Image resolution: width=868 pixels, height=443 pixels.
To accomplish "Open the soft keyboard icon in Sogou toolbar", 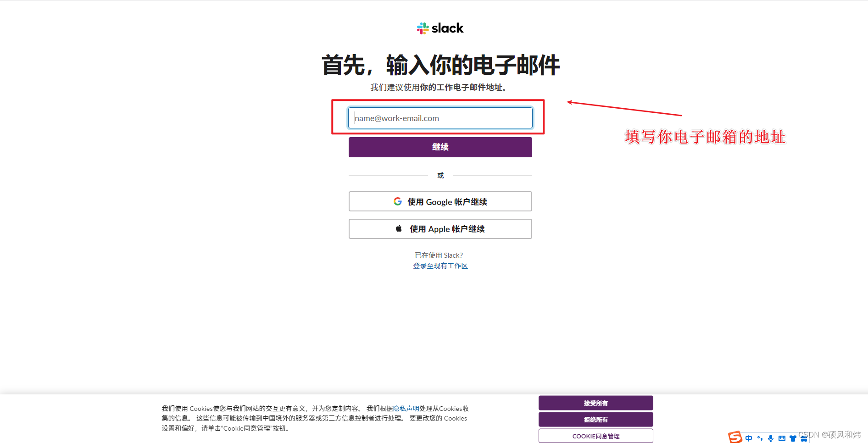I will click(x=782, y=438).
